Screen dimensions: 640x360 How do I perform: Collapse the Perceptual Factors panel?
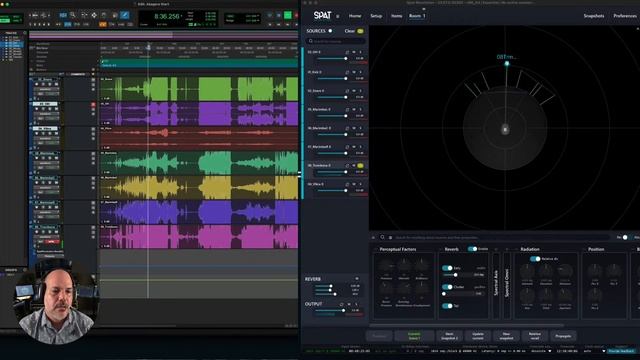(376, 249)
